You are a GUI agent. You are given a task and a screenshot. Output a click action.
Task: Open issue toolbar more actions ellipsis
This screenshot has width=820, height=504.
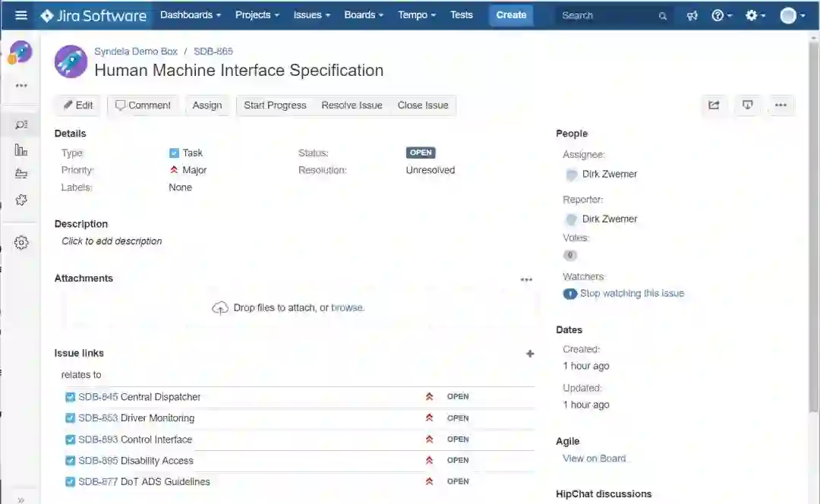click(781, 105)
